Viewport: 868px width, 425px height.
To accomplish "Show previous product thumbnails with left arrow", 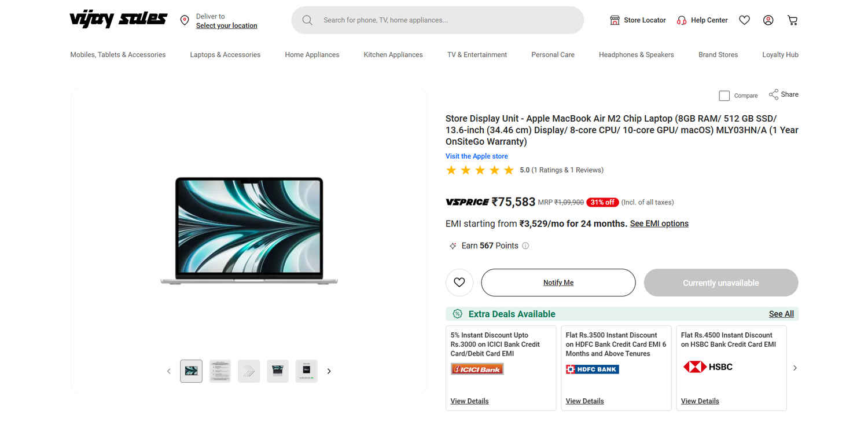I will tap(169, 371).
